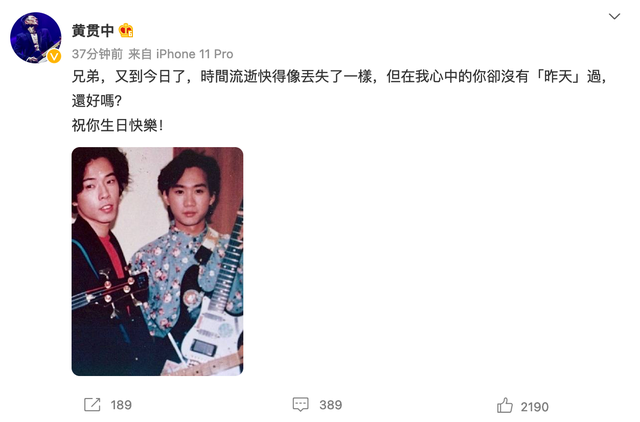Screen dimensions: 640x422
Task: Click the iPhone 11 Pro source link
Action: coord(195,54)
